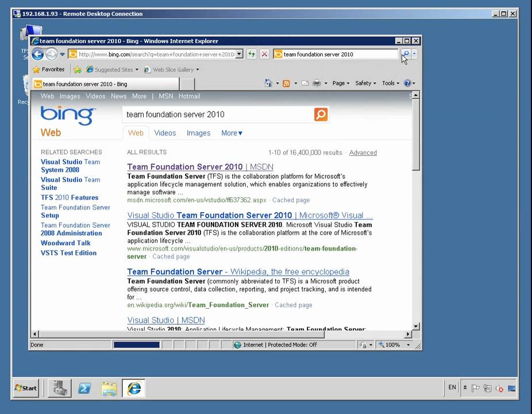This screenshot has height=414, width=532.
Task: Open Windows Explorer folder on taskbar
Action: [x=109, y=388]
